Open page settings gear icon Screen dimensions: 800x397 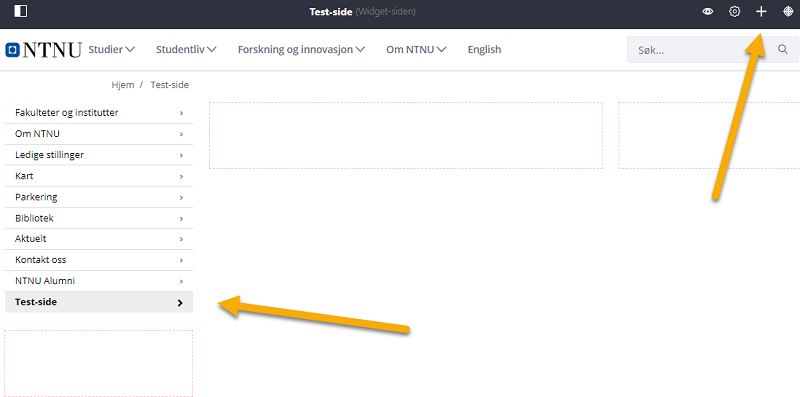(x=734, y=12)
